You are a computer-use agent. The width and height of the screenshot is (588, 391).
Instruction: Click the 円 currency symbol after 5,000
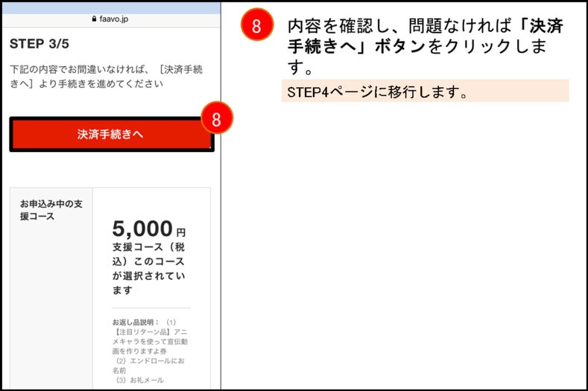pos(181,232)
